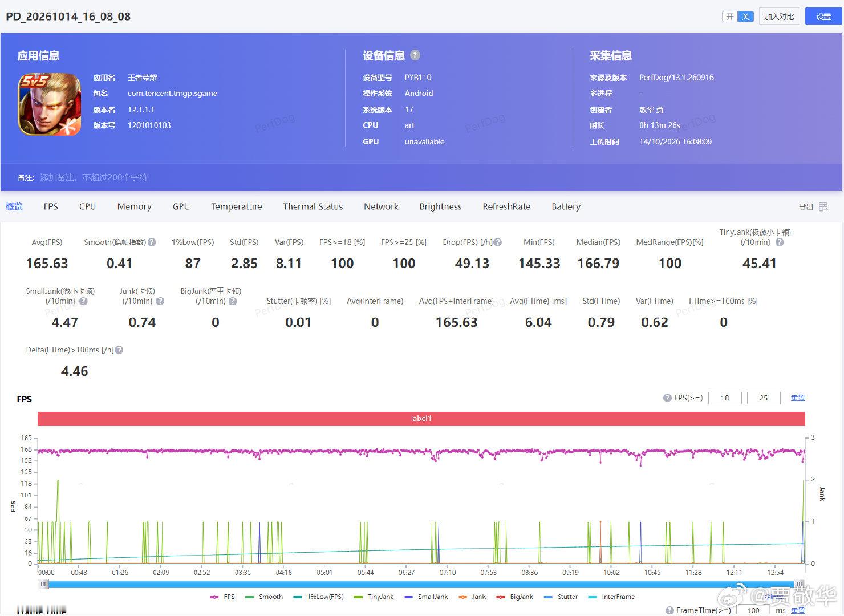Click the 导出 export button

[806, 207]
